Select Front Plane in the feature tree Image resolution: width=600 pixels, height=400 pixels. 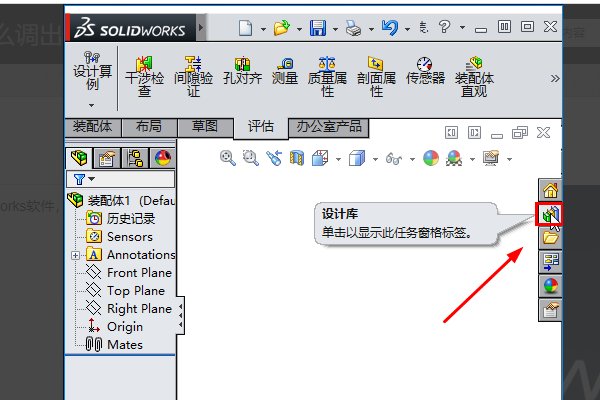pyautogui.click(x=129, y=273)
